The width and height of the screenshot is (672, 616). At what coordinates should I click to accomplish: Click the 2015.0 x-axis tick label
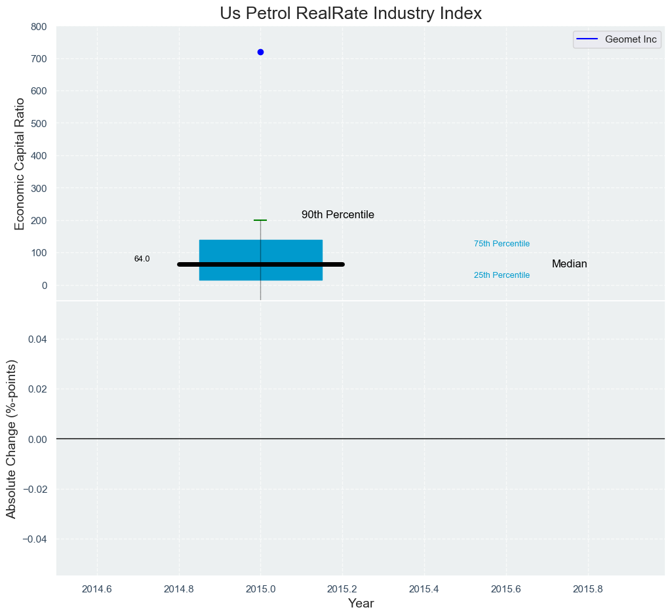[260, 589]
